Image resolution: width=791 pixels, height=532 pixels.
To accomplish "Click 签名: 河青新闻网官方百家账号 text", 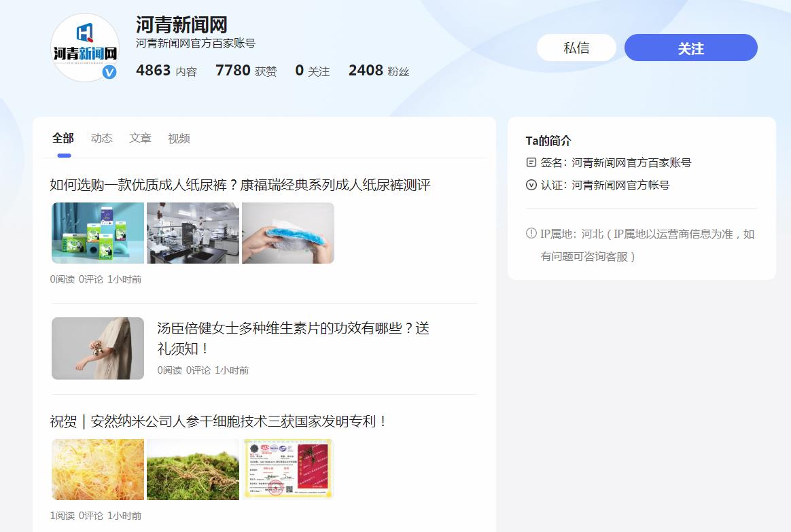I will click(x=616, y=162).
